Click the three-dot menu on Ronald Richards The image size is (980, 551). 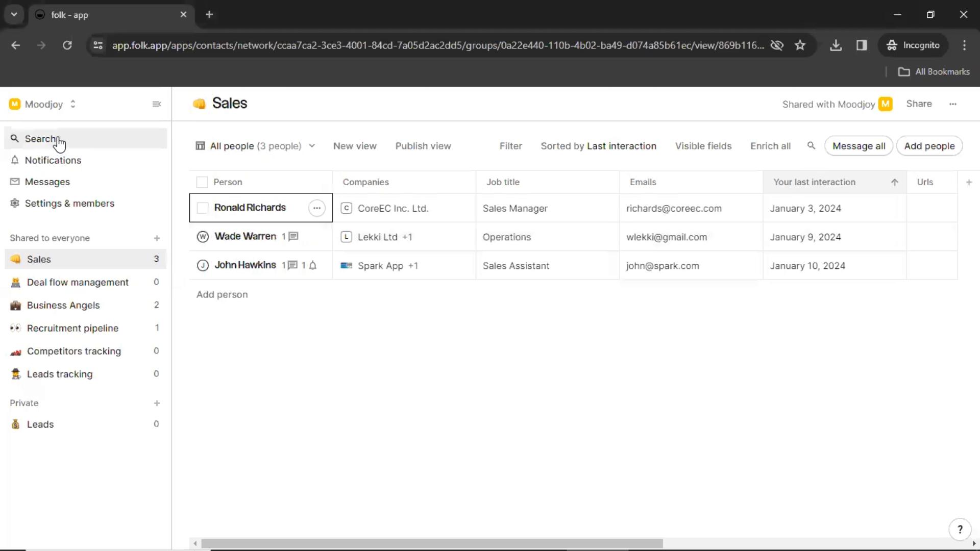317,208
